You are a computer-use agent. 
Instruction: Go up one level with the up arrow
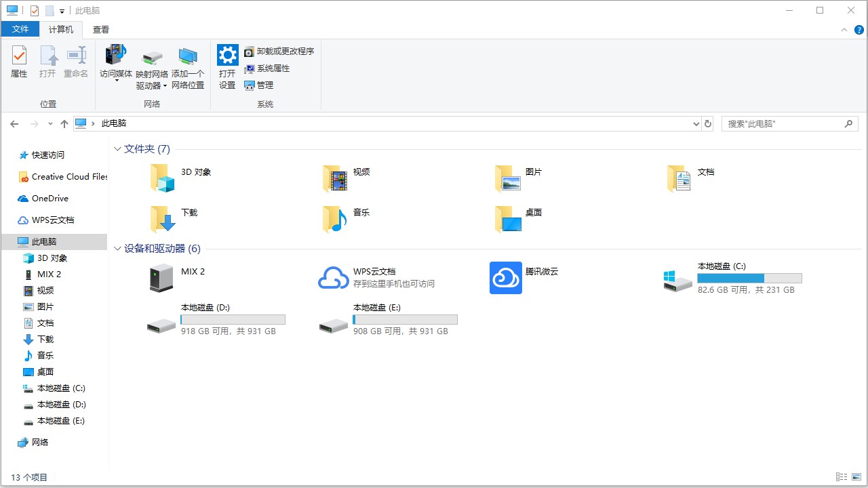pyautogui.click(x=64, y=124)
